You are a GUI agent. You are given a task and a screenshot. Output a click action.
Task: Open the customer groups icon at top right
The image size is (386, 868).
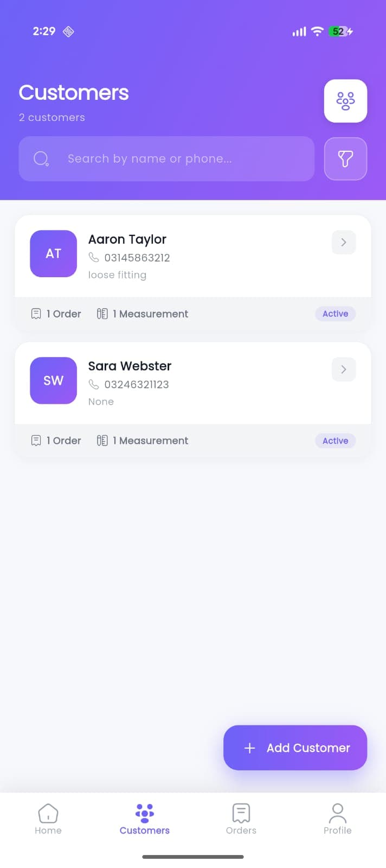(x=345, y=101)
